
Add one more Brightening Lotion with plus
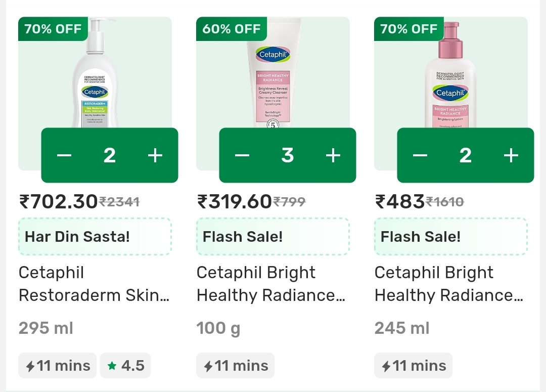pyautogui.click(x=511, y=155)
